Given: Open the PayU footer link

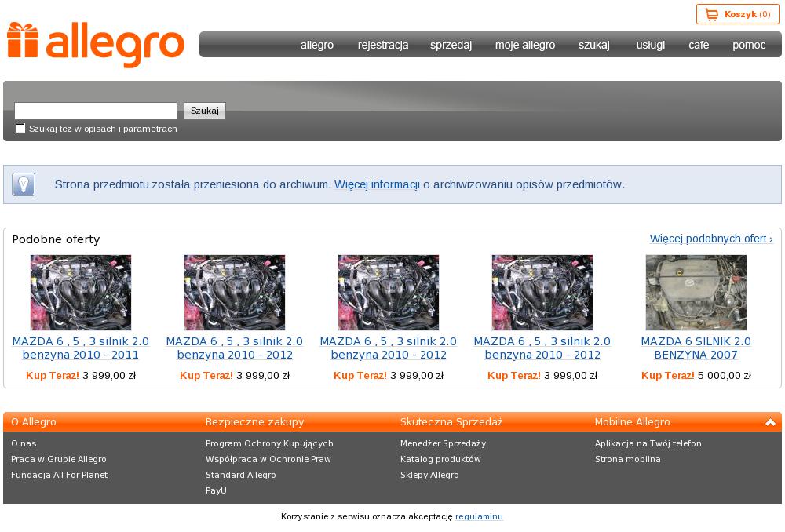Looking at the screenshot, I should point(217,490).
